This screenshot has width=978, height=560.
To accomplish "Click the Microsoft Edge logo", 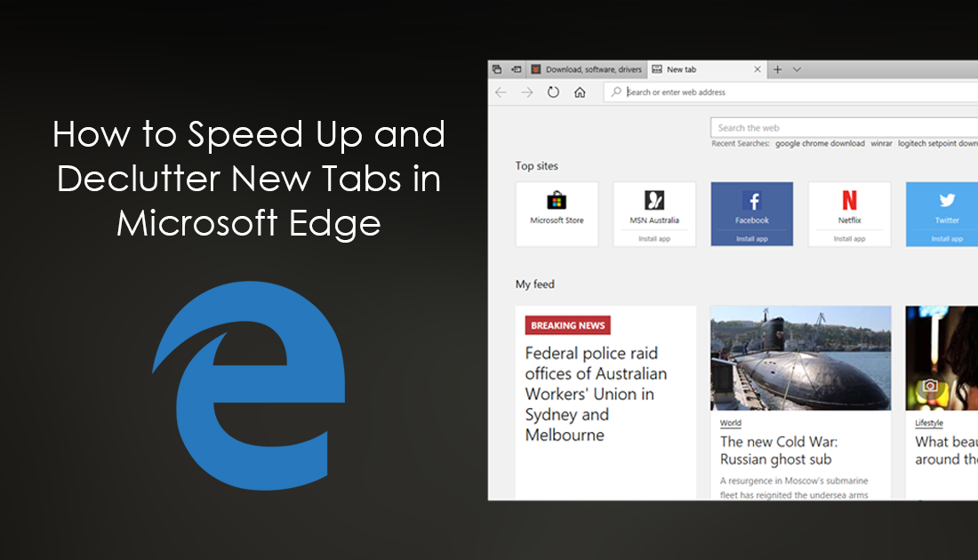I will (248, 386).
